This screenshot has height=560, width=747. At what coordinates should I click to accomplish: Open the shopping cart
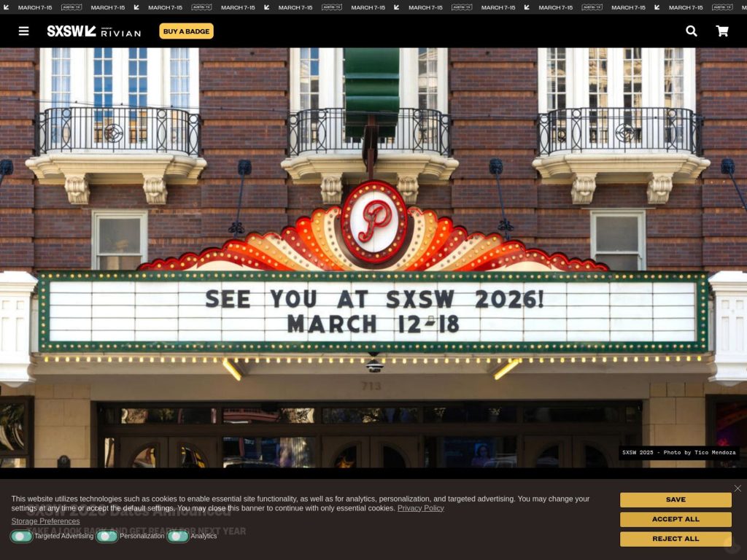(721, 31)
